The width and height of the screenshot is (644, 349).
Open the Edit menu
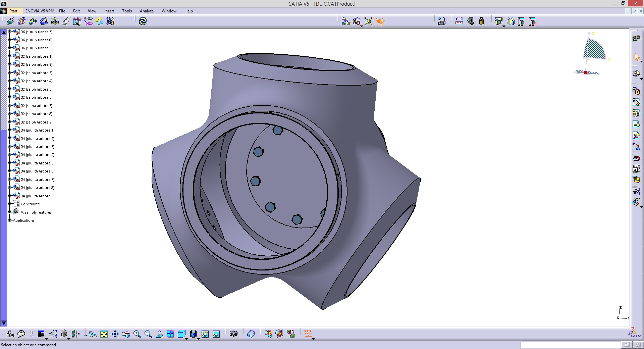coord(76,11)
